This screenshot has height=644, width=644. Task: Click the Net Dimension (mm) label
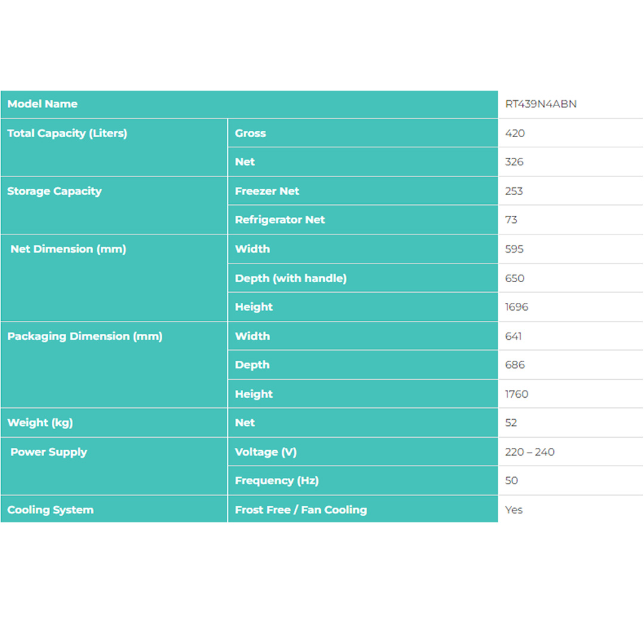click(x=68, y=249)
